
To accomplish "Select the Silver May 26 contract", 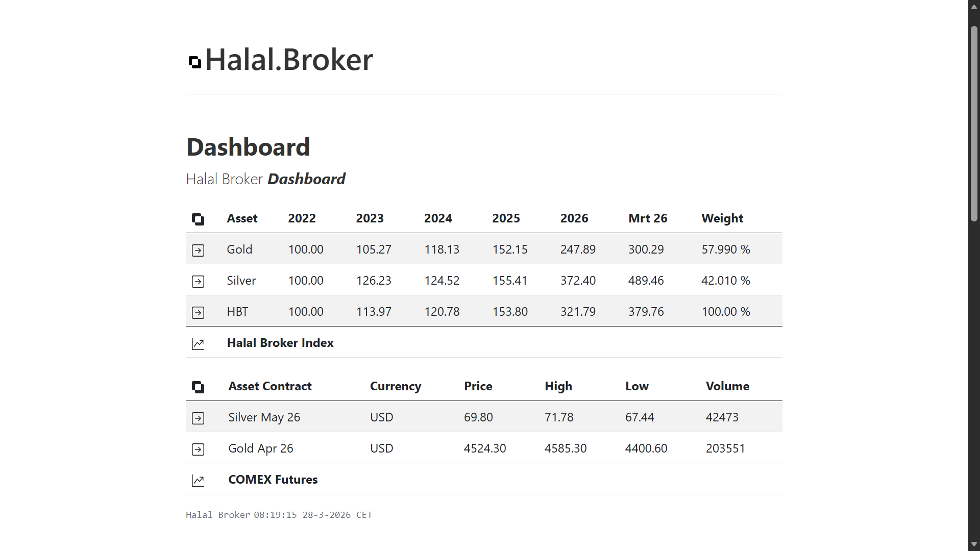I will click(x=264, y=417).
